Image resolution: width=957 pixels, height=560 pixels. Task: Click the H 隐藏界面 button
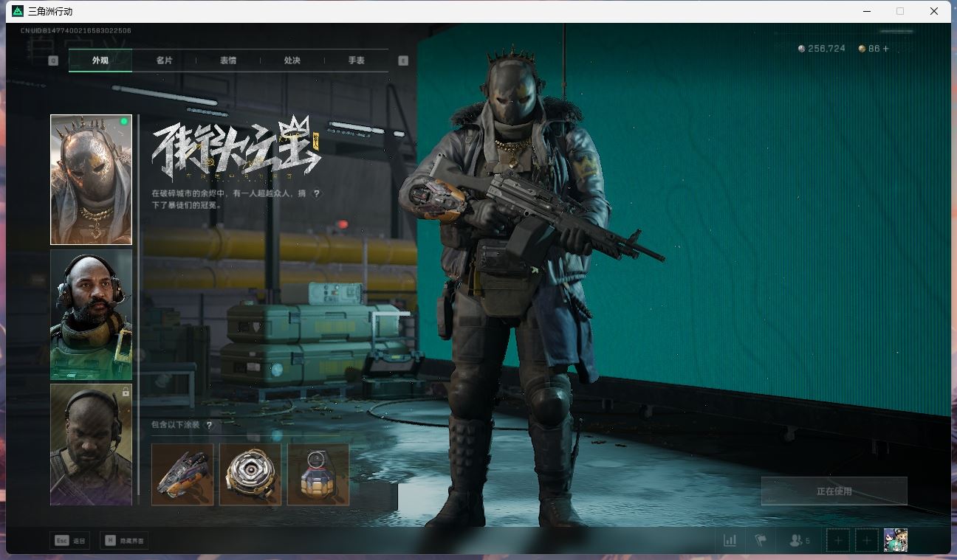point(123,541)
